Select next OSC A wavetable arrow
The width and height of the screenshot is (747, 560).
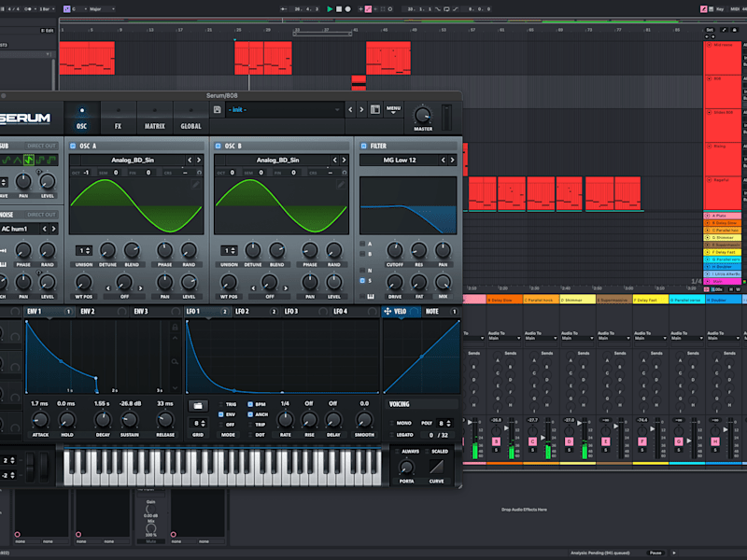pos(199,160)
